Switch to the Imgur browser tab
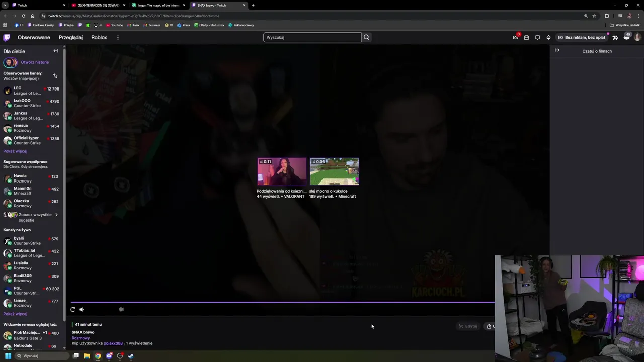644x362 pixels. (158, 5)
